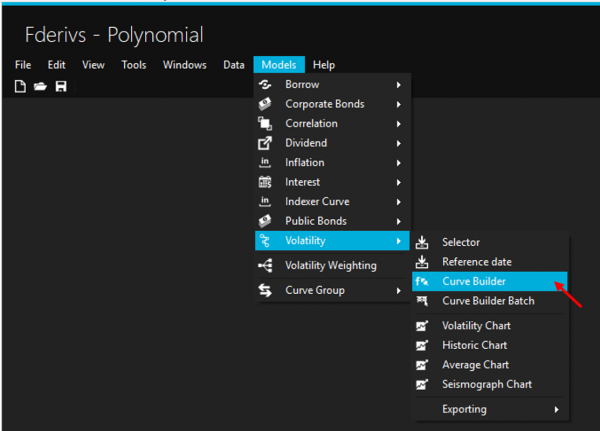Click the Historic Chart option
Image resolution: width=600 pixels, height=431 pixels.
pos(474,345)
